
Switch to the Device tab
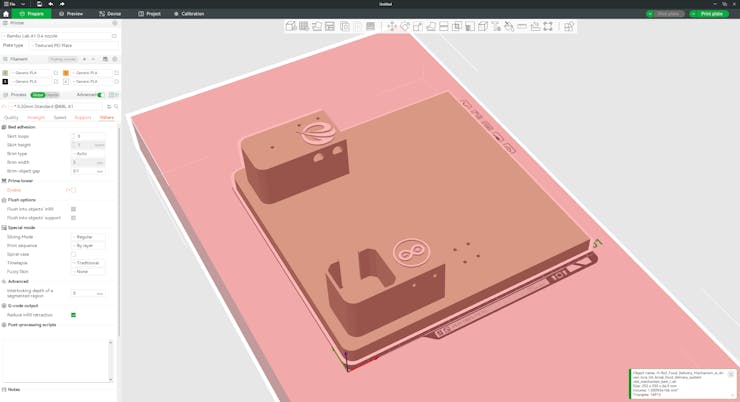point(110,14)
